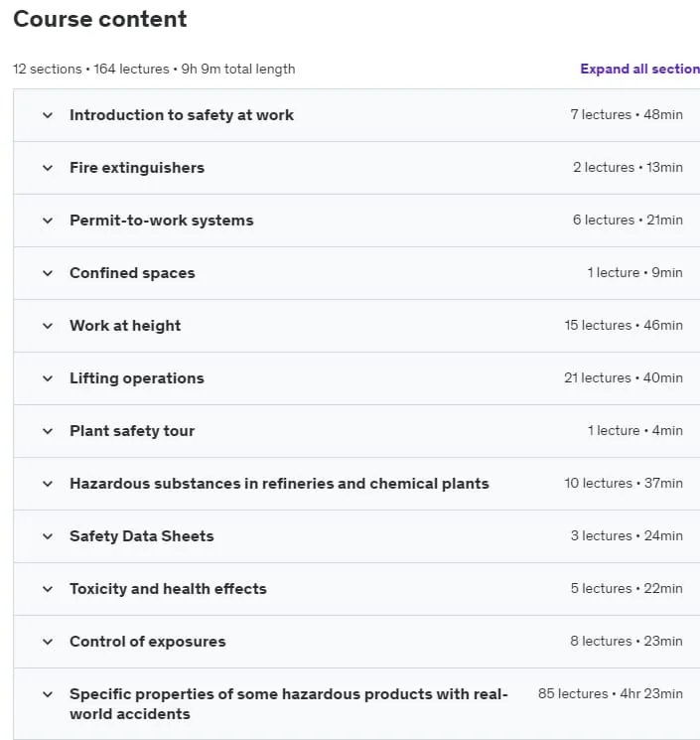
Task: Click Expand all sections link
Action: 640,69
